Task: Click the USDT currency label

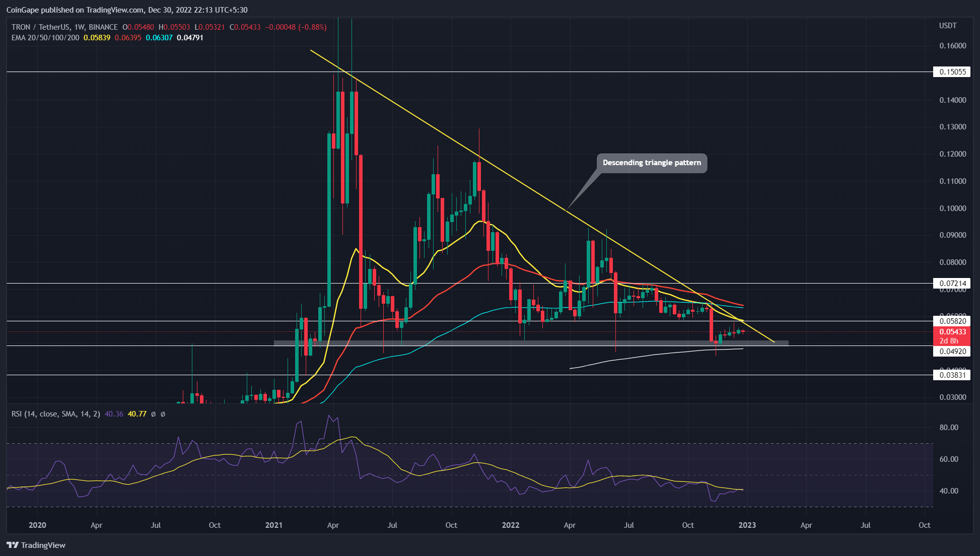Action: click(x=948, y=26)
